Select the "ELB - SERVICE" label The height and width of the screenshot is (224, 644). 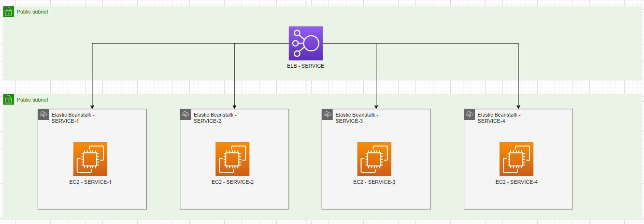coord(306,66)
